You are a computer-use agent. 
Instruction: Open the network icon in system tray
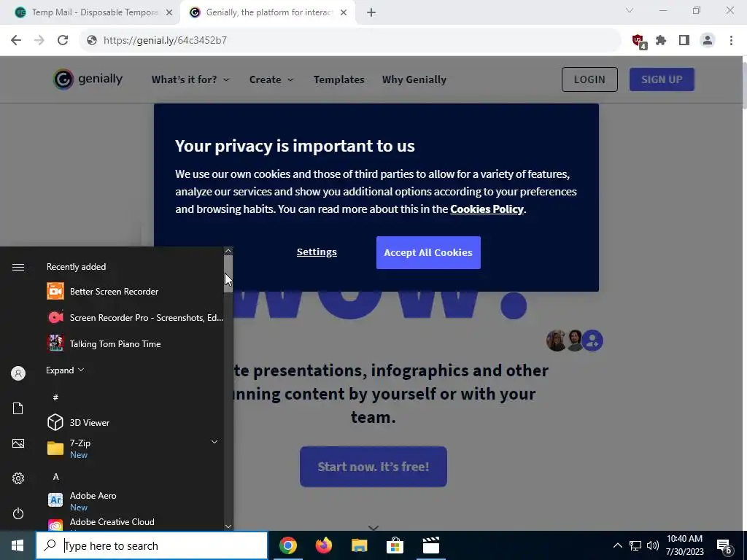(x=635, y=545)
